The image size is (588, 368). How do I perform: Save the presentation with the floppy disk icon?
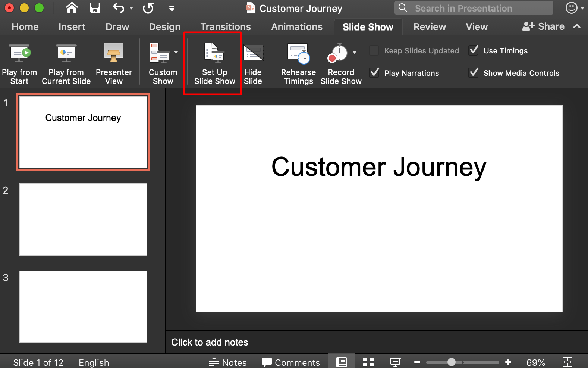[x=95, y=8]
